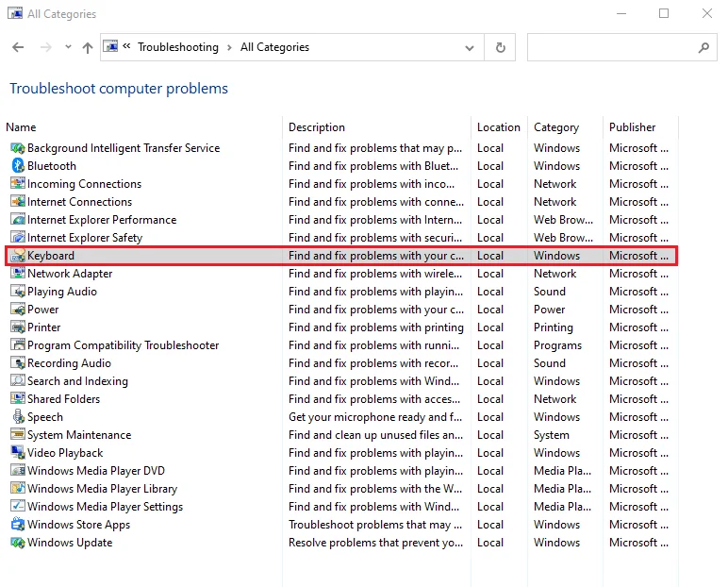Screen dimensions: 728x587
Task: Sort by the Description column header
Action: point(317,127)
